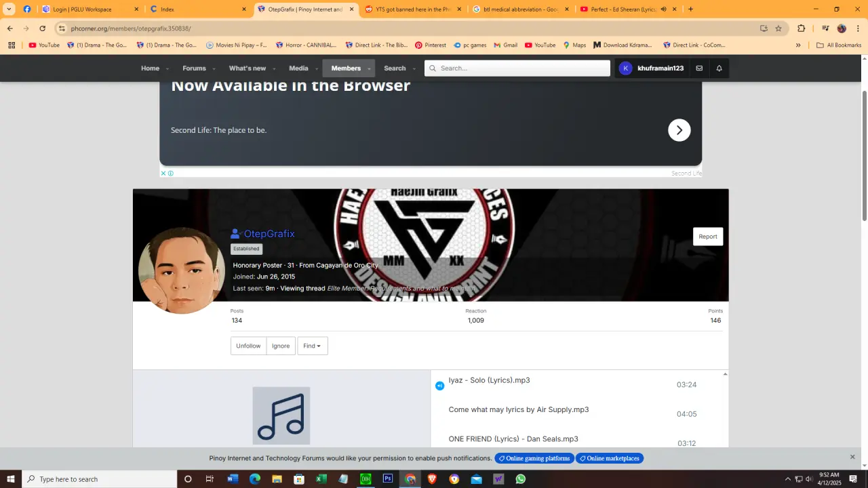Open the tab search dropdown at top left
This screenshot has width=868, height=488.
9,9
